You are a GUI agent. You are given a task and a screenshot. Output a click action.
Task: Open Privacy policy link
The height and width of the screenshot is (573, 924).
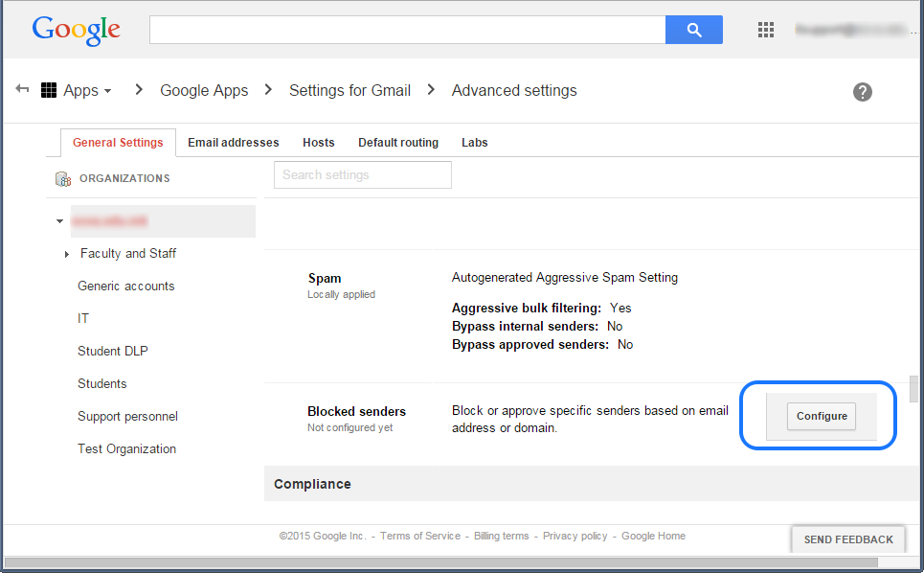[575, 536]
